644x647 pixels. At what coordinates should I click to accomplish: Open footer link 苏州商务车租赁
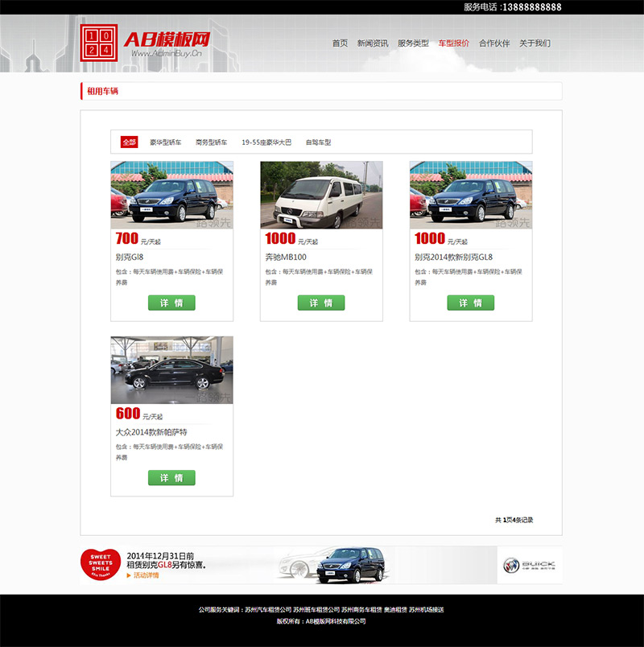click(361, 609)
